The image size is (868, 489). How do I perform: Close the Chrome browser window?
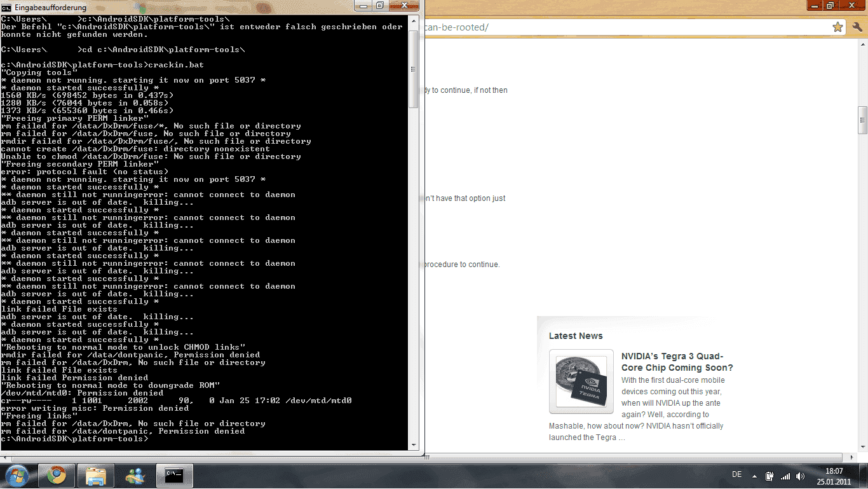click(853, 5)
